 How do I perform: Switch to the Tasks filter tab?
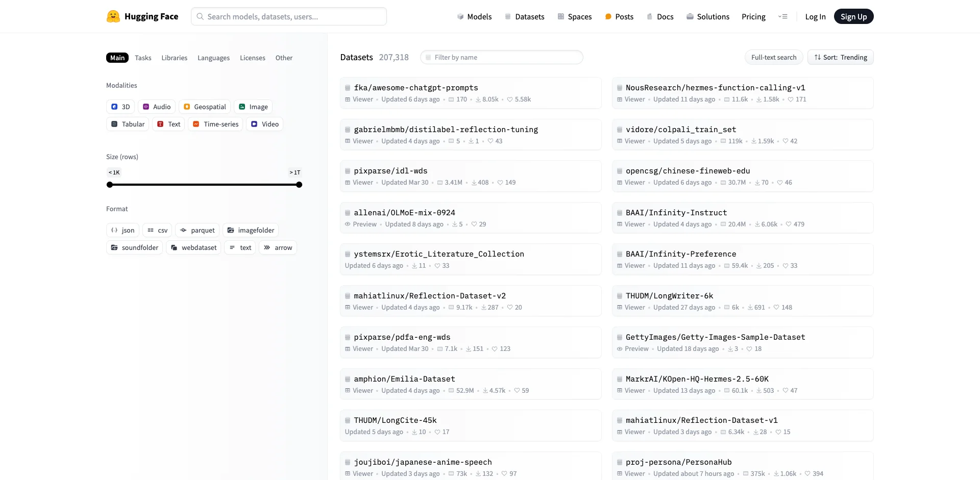pyautogui.click(x=143, y=58)
